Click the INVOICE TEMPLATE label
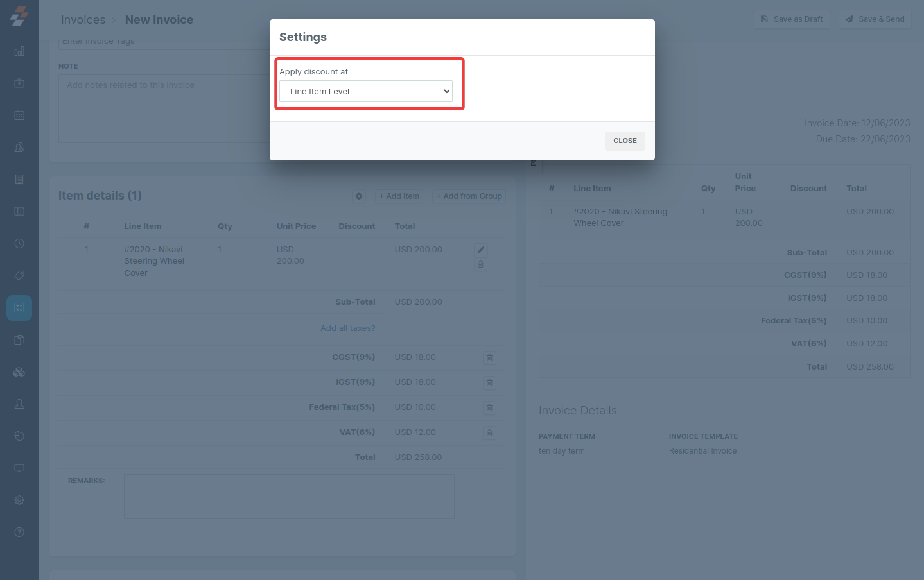The width and height of the screenshot is (924, 580). (x=703, y=436)
